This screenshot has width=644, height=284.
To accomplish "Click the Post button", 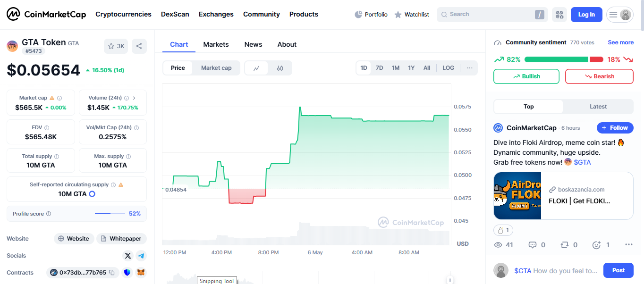I will (619, 270).
